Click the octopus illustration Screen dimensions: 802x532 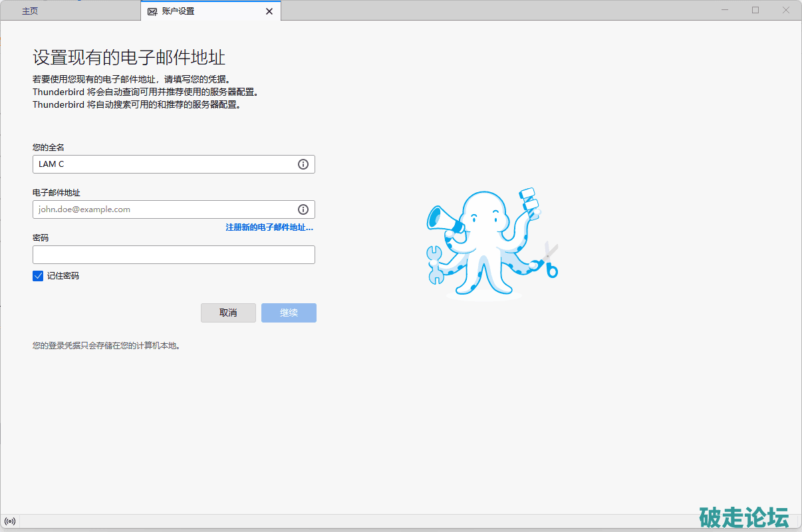pos(493,243)
